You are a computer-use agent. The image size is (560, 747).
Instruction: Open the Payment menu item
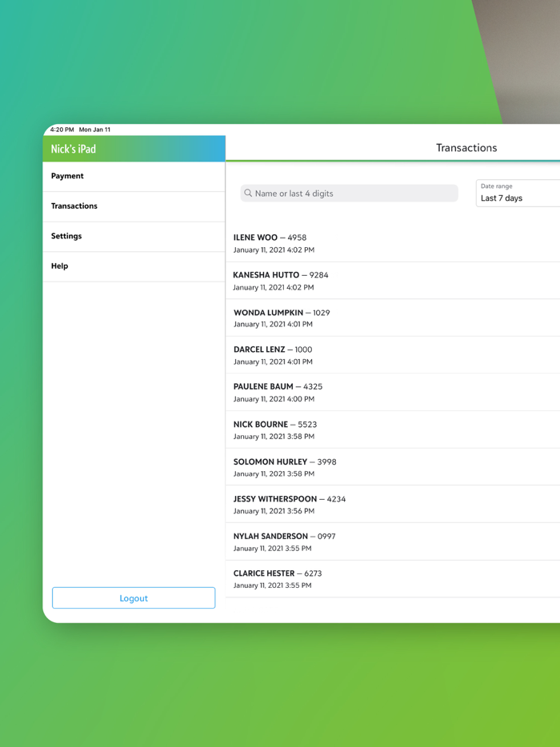[134, 176]
